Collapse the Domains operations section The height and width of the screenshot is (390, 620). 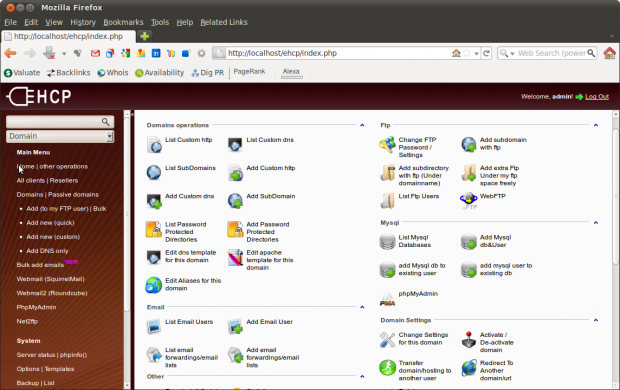[362, 125]
